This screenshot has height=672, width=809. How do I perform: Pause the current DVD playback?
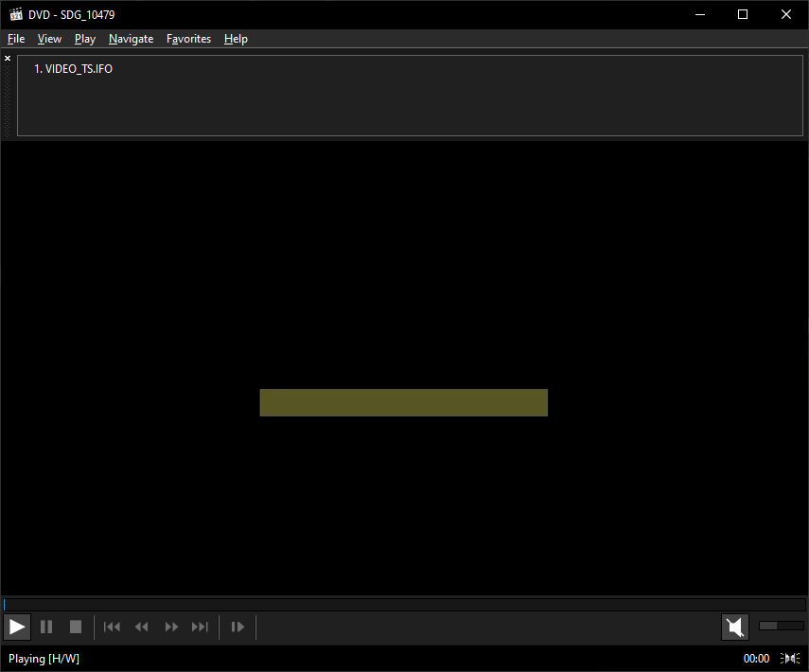[46, 627]
